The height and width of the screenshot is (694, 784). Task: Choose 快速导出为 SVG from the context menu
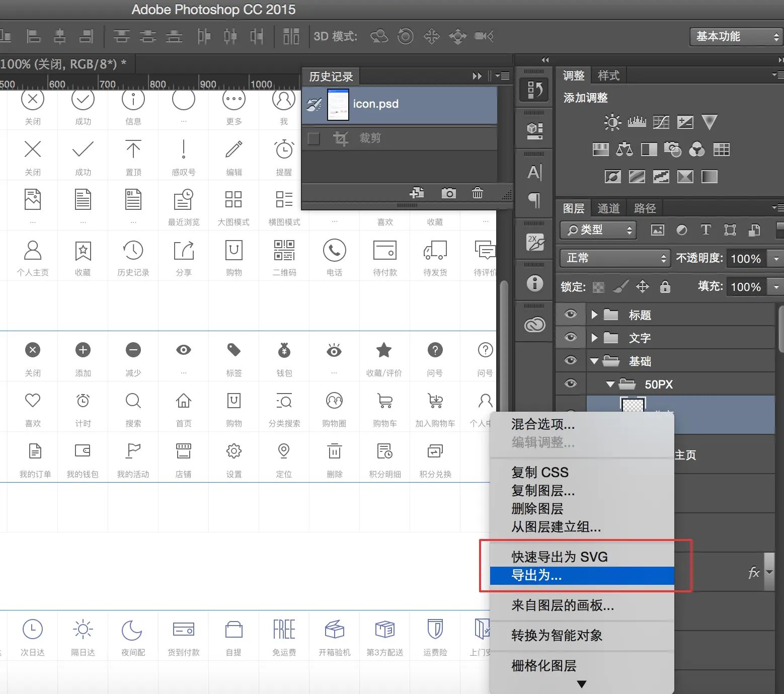[x=582, y=557]
